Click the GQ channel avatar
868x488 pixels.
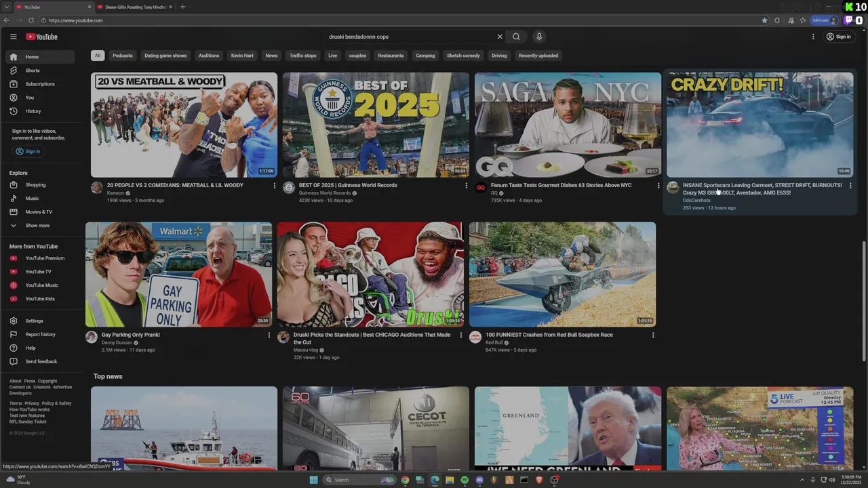point(481,188)
